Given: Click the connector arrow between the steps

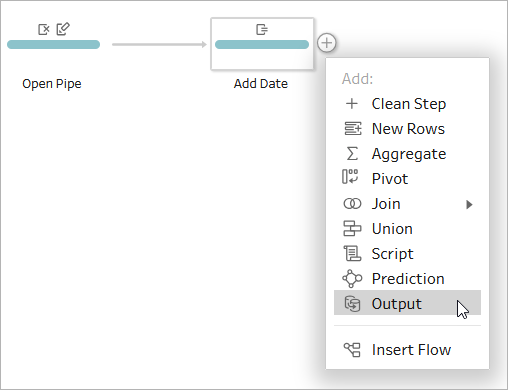Looking at the screenshot, I should pyautogui.click(x=159, y=44).
